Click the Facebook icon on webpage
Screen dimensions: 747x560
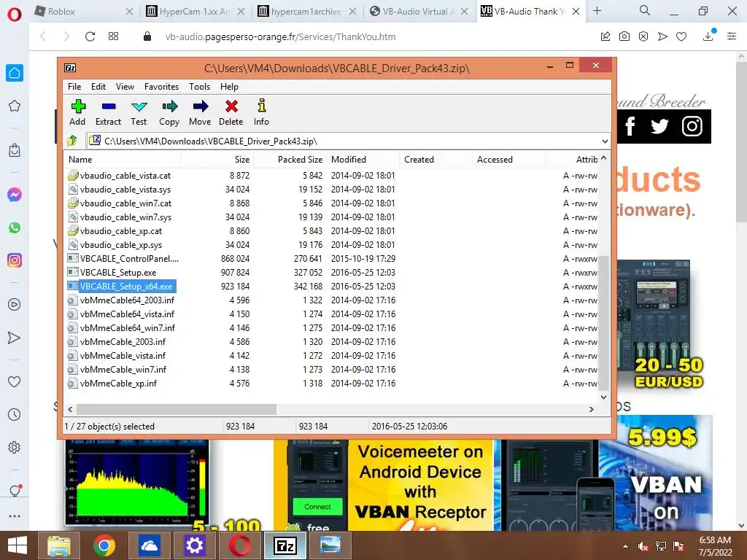[x=630, y=126]
